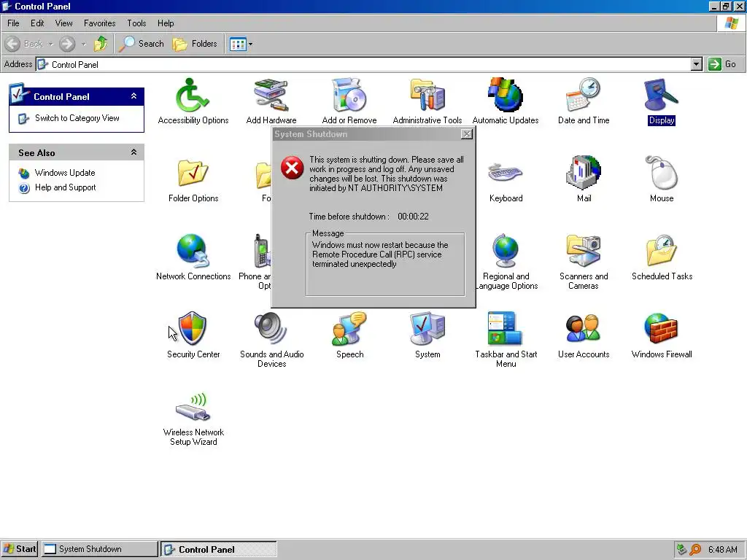This screenshot has height=560, width=747.
Task: Click the 6:48 AM taskbar clock
Action: (x=723, y=550)
